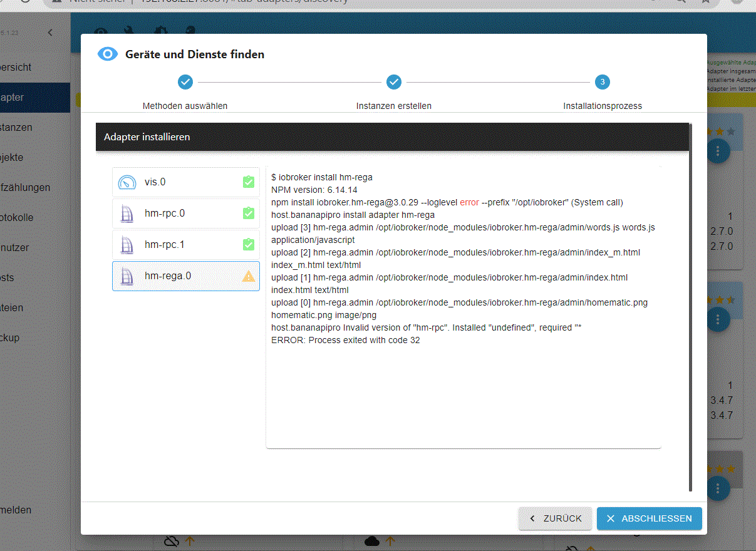Select the hm-rega.0 label in instance list
756x551 pixels.
167,276
